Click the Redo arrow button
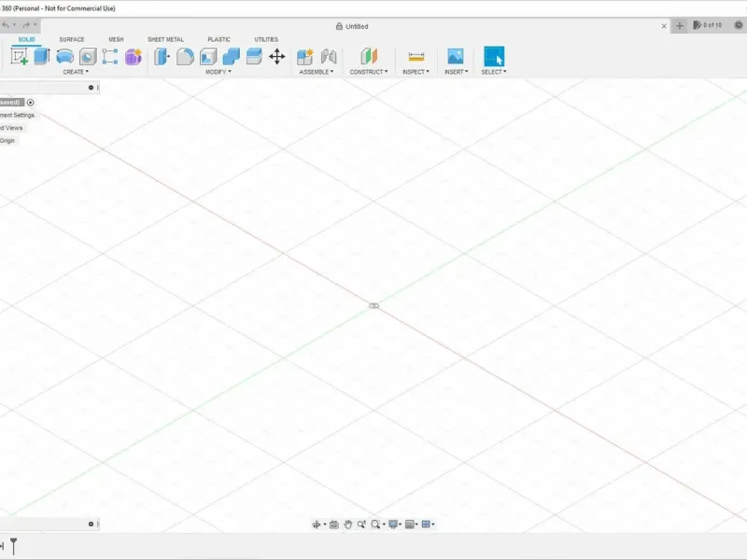 [x=26, y=25]
